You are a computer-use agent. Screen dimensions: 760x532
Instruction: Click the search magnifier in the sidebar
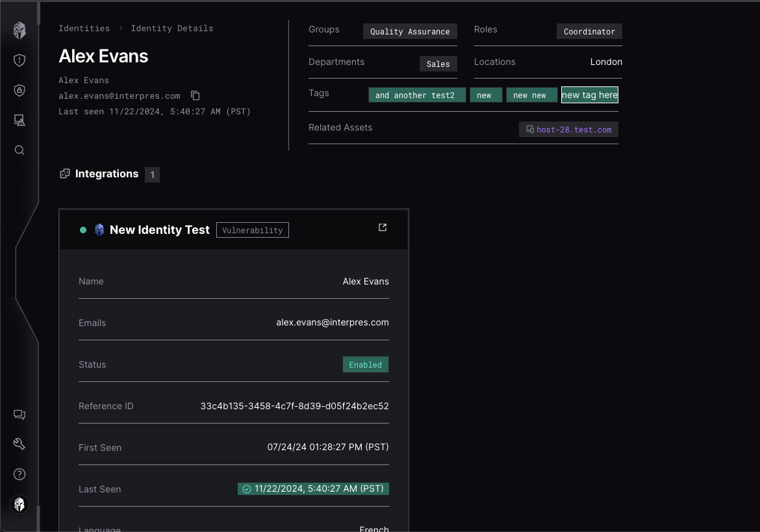[x=19, y=150]
